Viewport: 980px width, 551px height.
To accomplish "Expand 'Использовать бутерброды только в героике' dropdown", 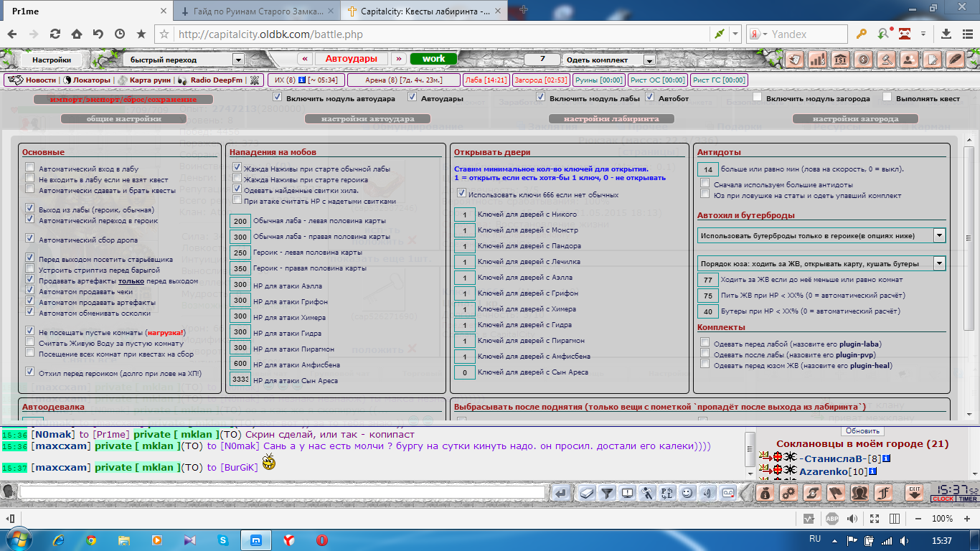I will [x=821, y=235].
